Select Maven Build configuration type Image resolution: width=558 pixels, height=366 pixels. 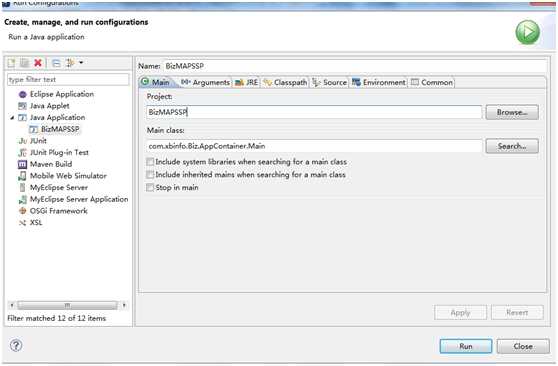51,164
